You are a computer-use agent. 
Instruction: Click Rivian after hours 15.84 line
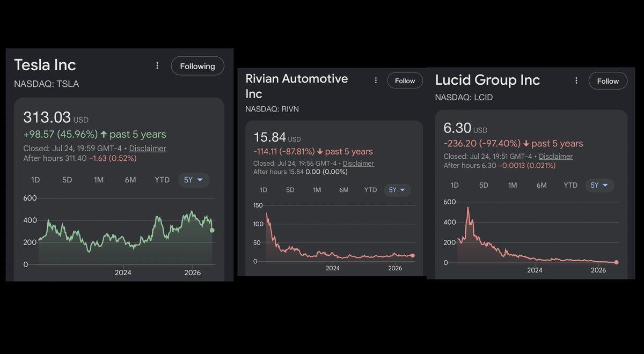point(301,172)
